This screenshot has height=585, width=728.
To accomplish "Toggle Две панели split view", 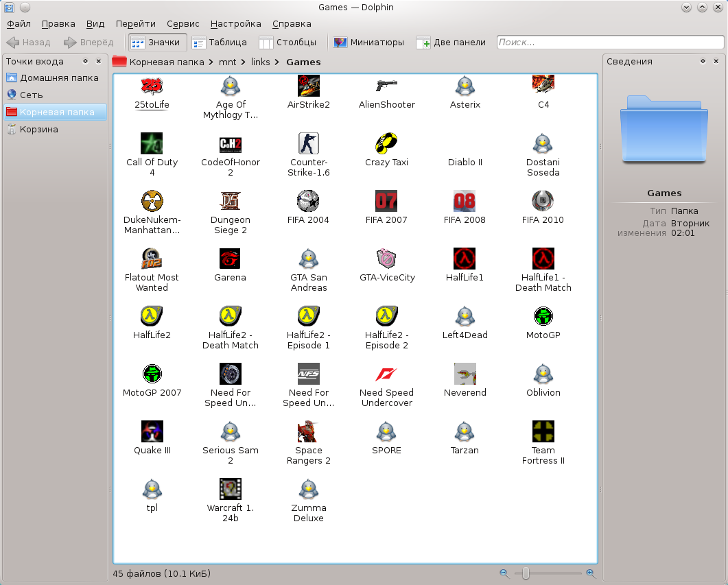I will point(451,43).
